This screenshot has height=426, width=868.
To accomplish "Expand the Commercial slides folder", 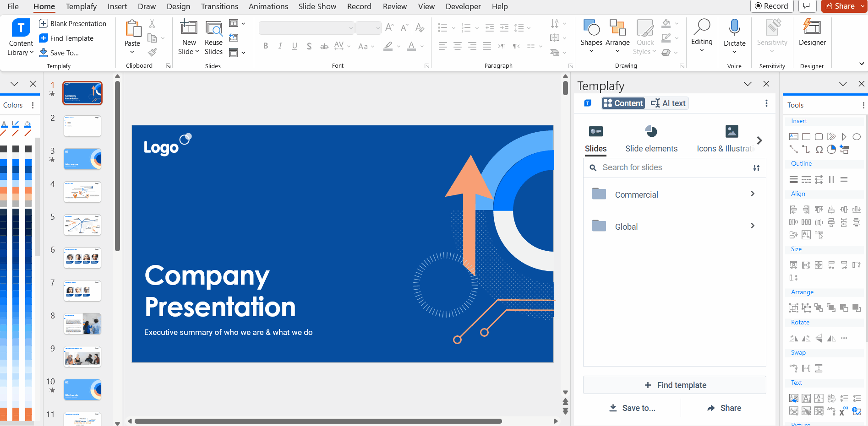I will click(753, 194).
